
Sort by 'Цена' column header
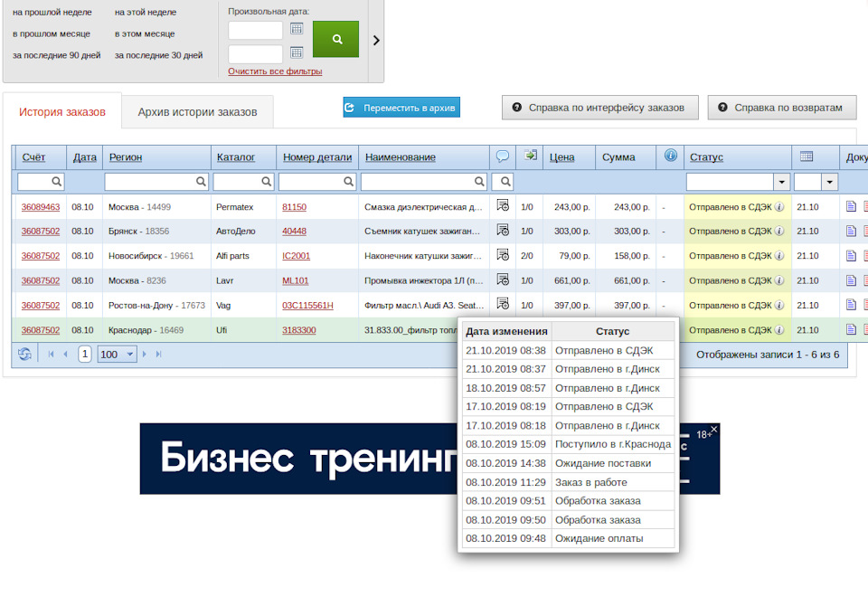tap(561, 157)
